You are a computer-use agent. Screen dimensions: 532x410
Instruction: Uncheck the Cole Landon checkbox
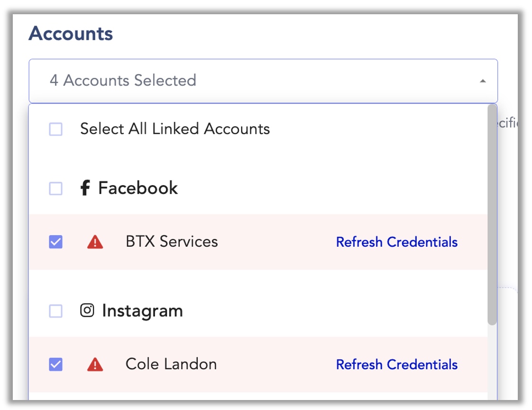(55, 364)
